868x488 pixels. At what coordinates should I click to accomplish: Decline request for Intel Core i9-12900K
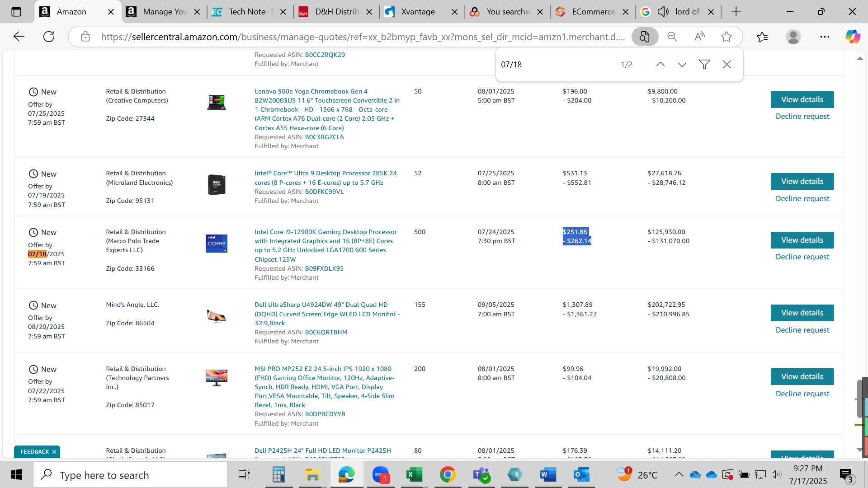802,257
